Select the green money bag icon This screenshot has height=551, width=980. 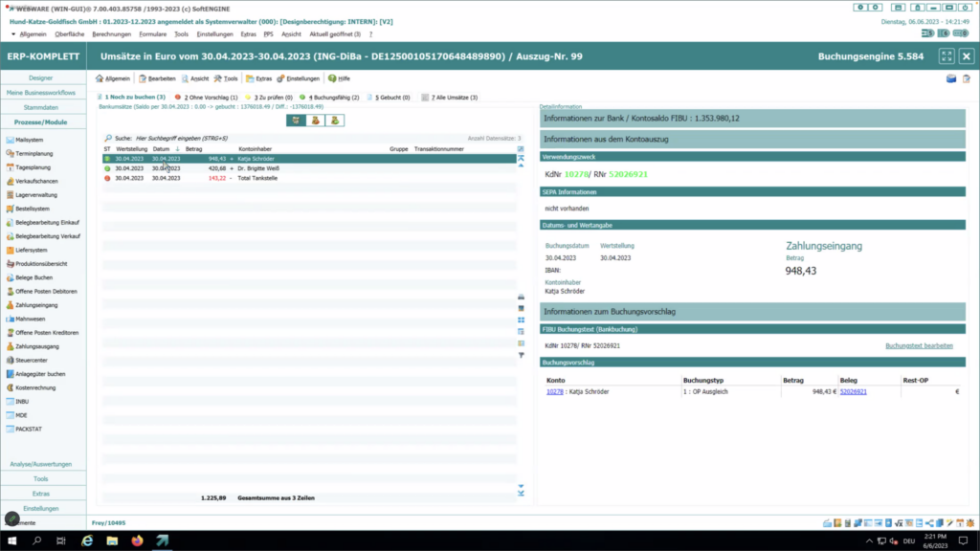click(333, 121)
